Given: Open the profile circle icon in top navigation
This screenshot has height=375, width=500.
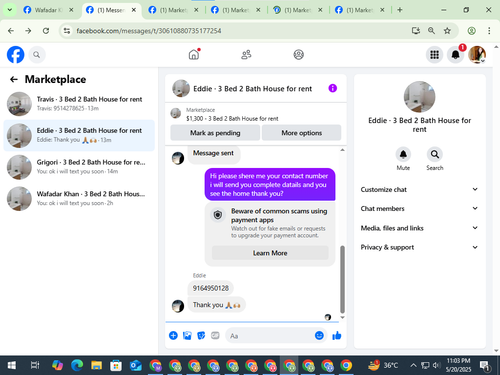Looking at the screenshot, I should pyautogui.click(x=298, y=54).
